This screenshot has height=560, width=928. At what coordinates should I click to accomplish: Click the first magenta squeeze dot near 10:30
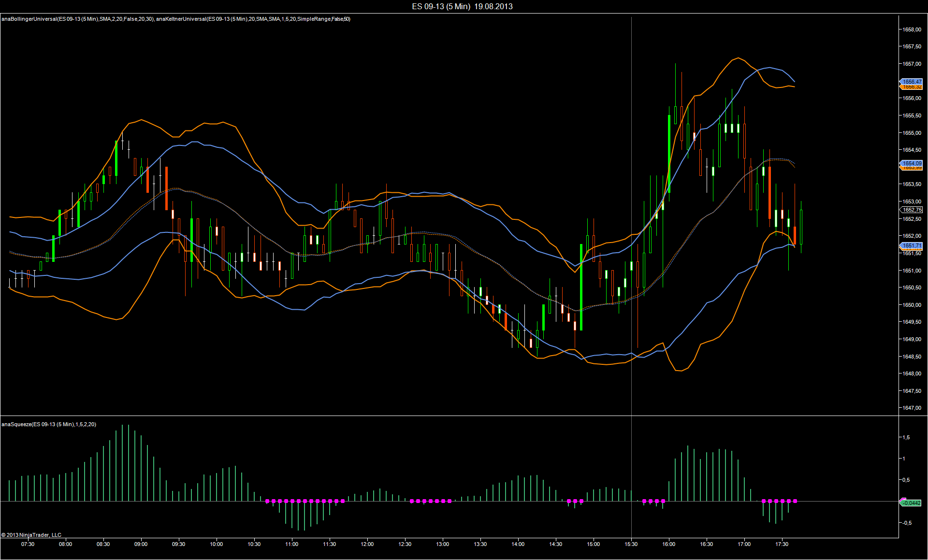267,501
